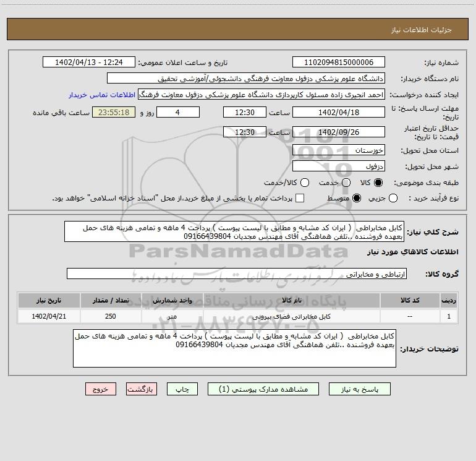
Task: Click the quantity cell 250
Action: click(111, 316)
